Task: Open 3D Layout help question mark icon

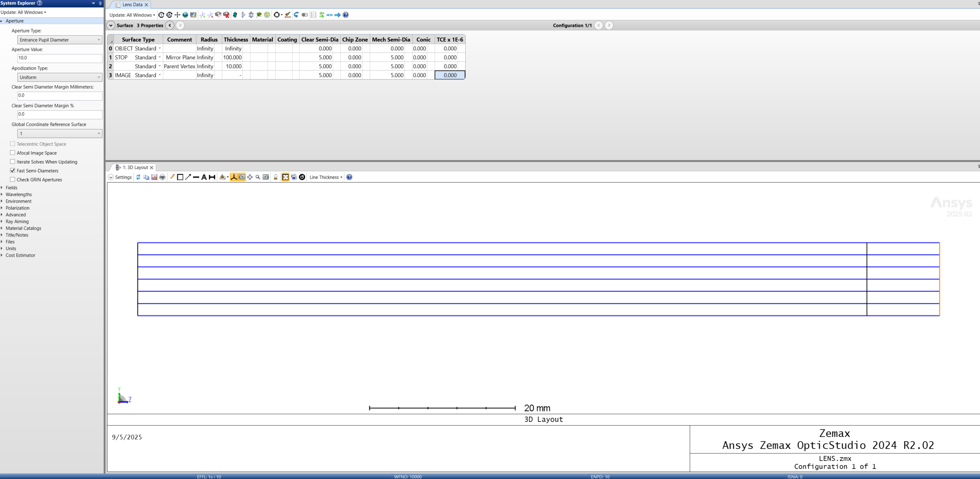Action: coord(349,177)
